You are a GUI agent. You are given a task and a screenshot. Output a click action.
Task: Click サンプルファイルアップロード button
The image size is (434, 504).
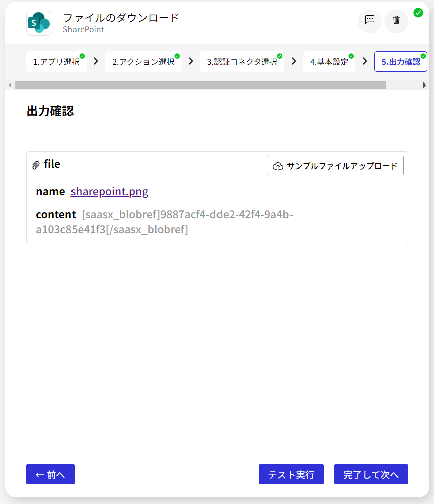point(335,165)
